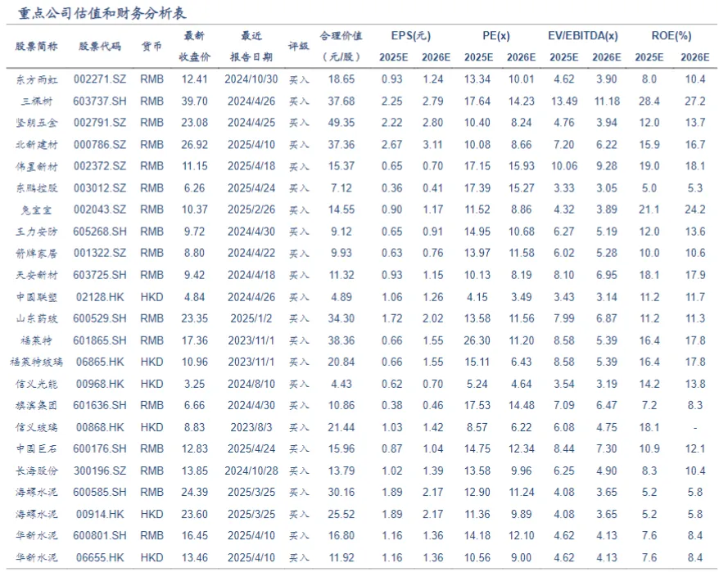
Task: Click the company name 三棵树
Action: (37, 101)
